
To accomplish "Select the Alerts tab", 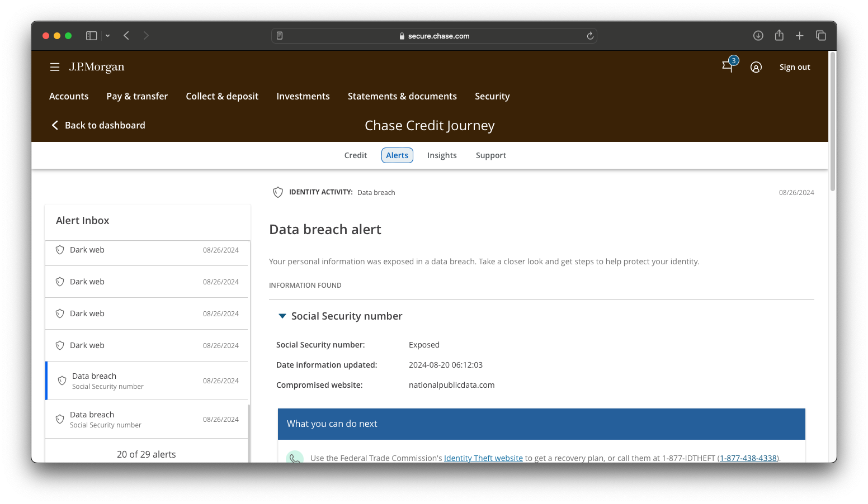I will tap(397, 155).
